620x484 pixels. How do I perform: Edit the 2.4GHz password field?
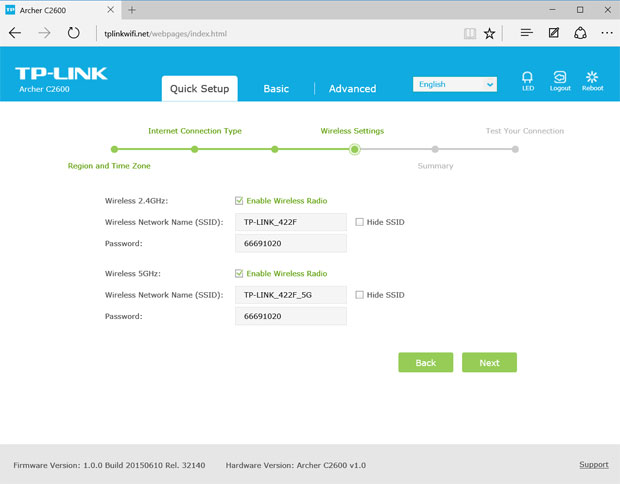(291, 244)
